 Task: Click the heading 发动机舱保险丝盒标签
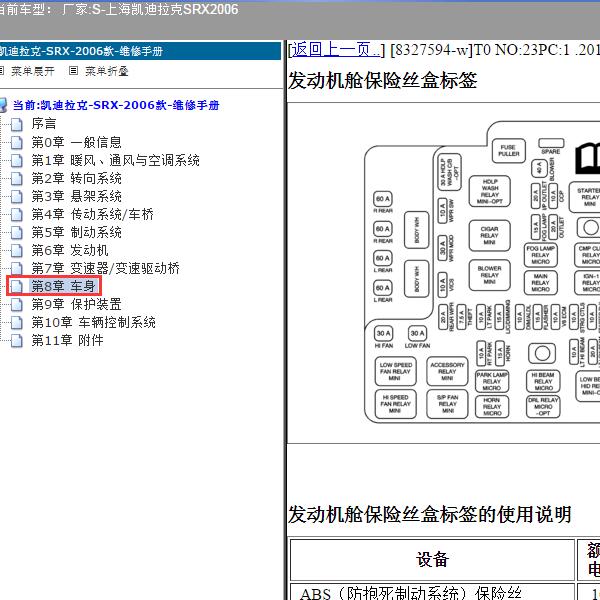(x=382, y=80)
